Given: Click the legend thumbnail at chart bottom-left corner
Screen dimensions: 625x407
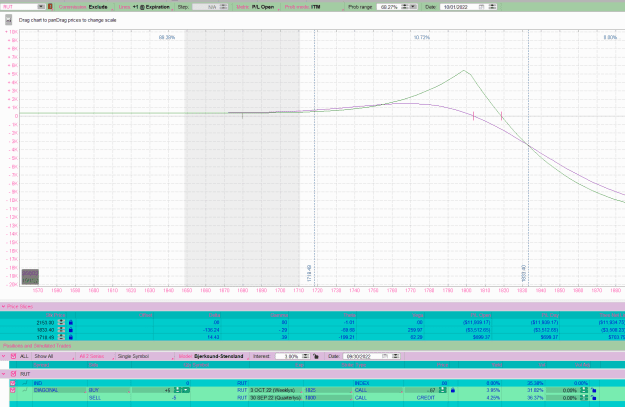Looking at the screenshot, I should click(30, 277).
